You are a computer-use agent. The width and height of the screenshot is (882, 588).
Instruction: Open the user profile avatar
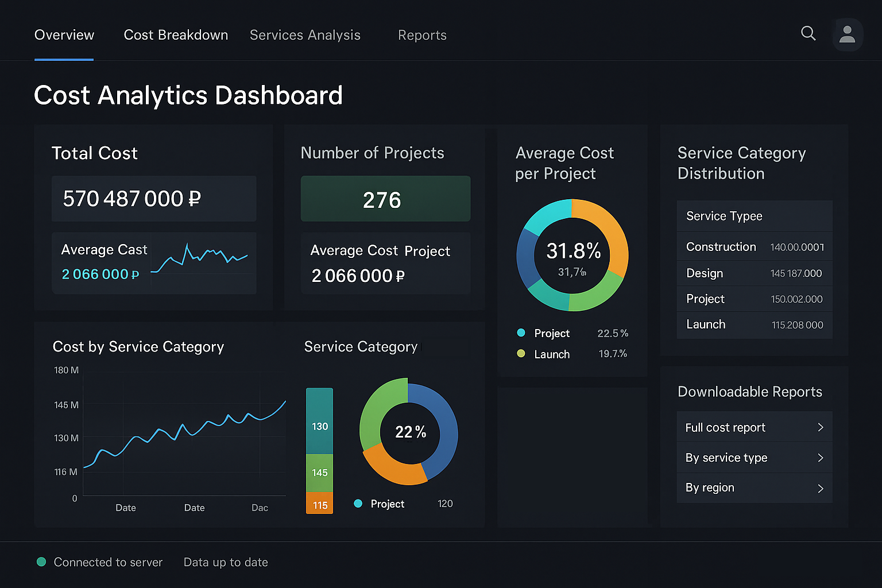[x=847, y=34]
